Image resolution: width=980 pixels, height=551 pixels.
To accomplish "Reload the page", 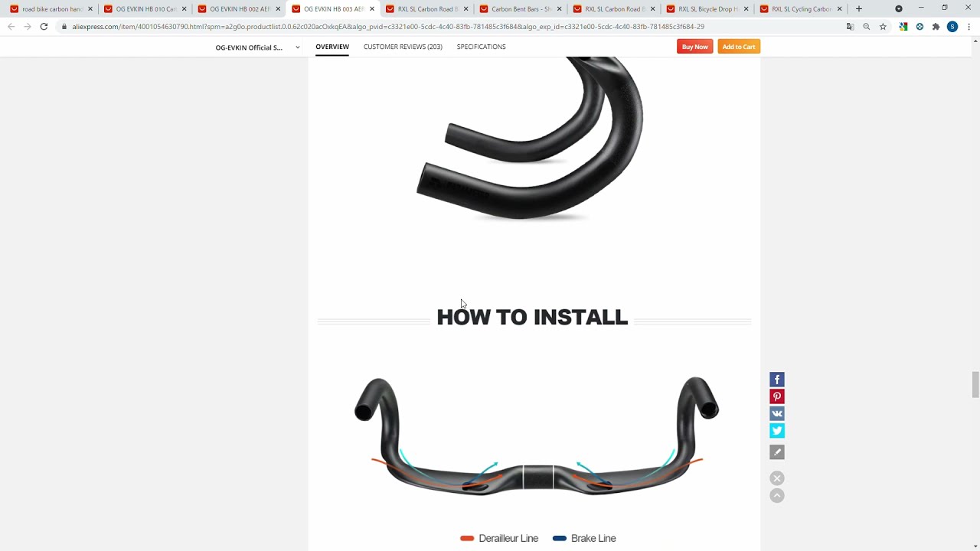I will [44, 27].
